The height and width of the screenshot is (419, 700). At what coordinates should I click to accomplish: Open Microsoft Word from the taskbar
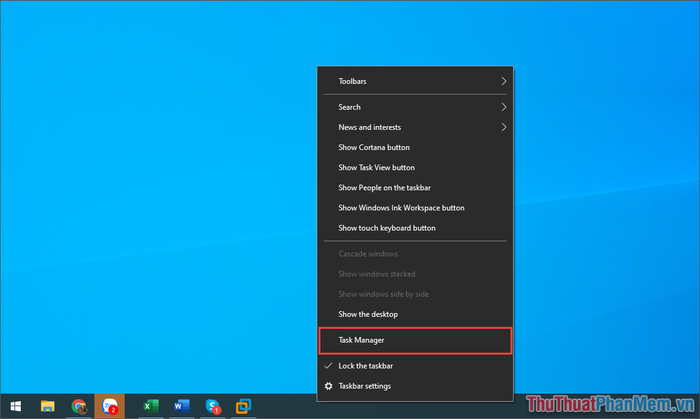pos(182,406)
